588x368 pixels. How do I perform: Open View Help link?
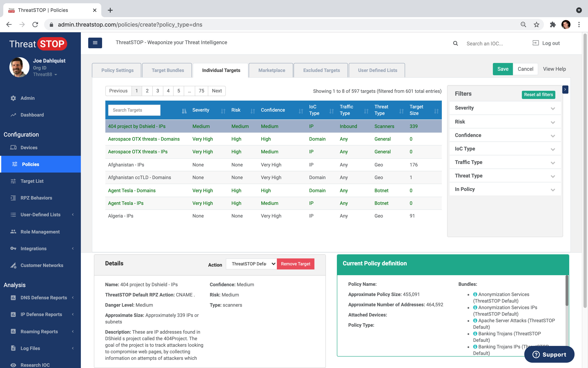[x=554, y=69]
